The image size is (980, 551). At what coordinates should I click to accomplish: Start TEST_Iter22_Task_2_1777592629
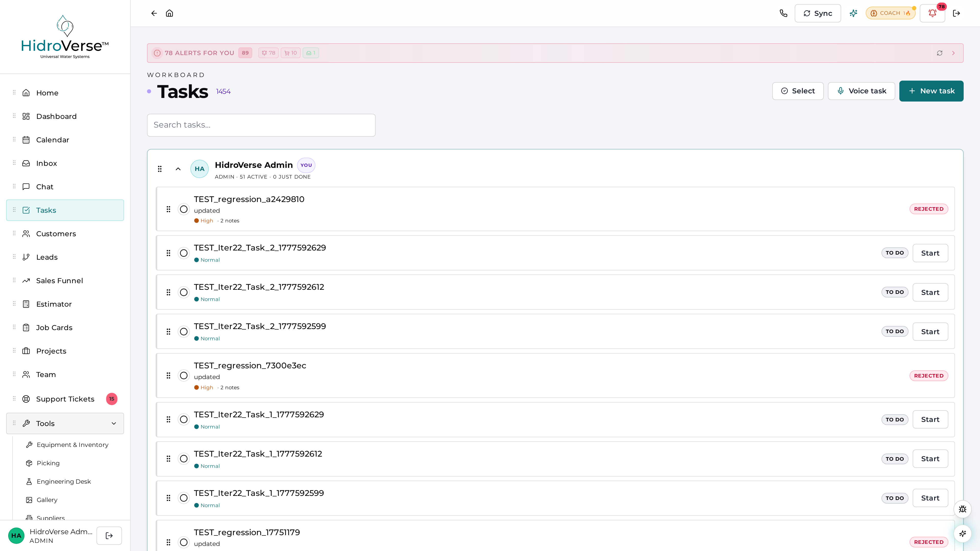click(930, 253)
